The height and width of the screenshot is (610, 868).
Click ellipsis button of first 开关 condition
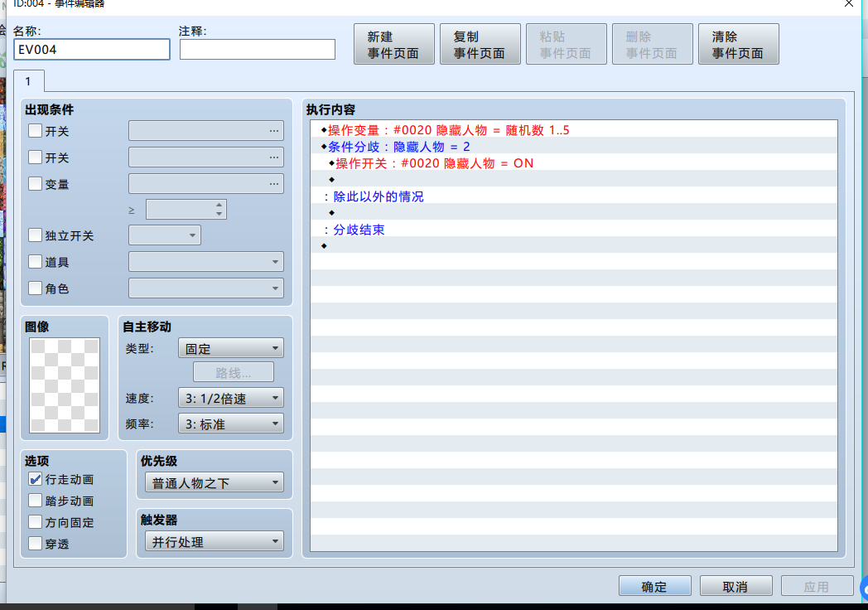point(274,131)
